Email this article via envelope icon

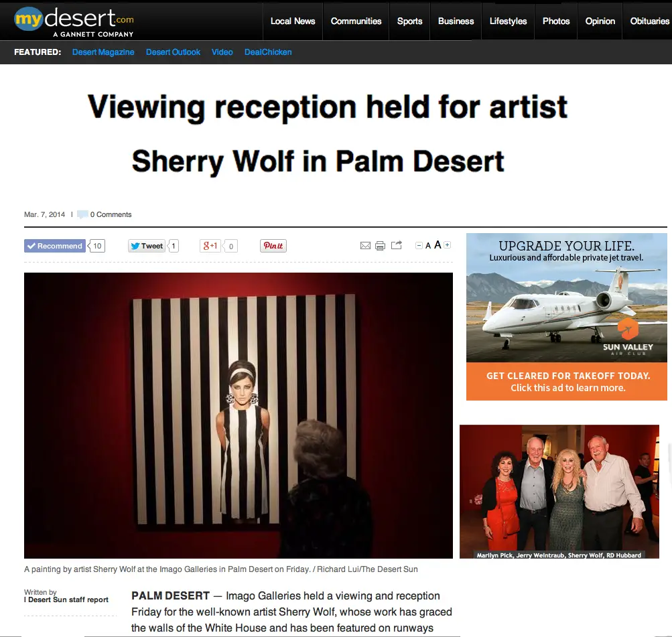365,245
